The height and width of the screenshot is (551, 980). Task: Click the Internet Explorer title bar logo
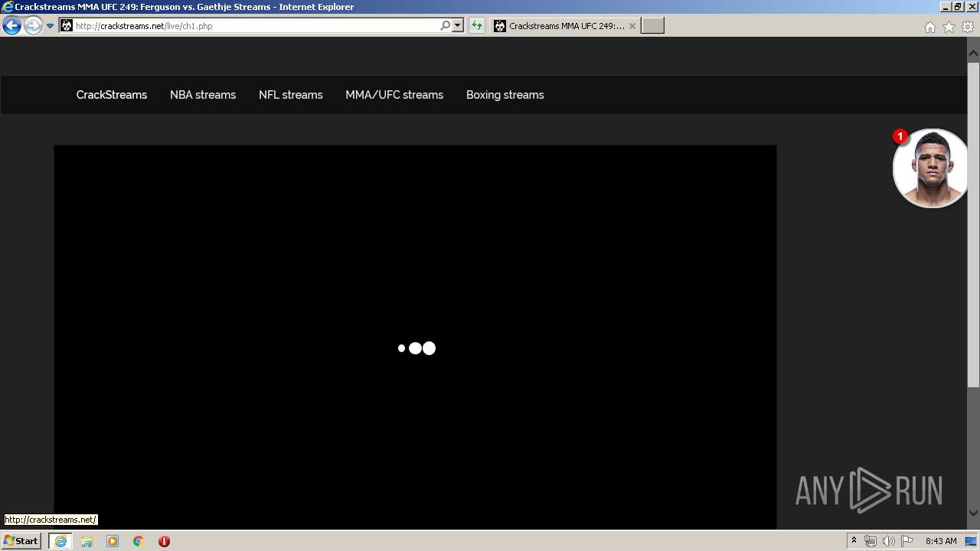click(7, 7)
